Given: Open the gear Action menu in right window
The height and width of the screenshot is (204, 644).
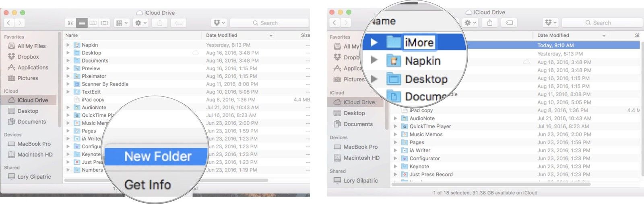Looking at the screenshot, I should [x=470, y=23].
